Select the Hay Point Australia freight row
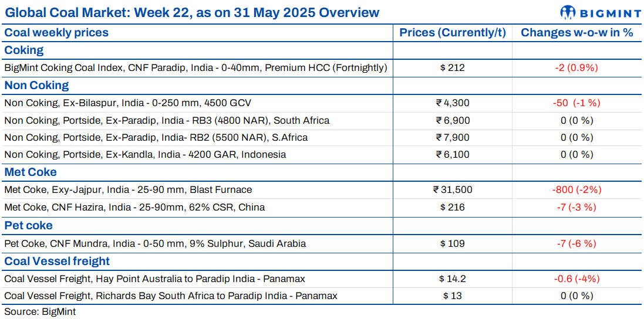 154,279
